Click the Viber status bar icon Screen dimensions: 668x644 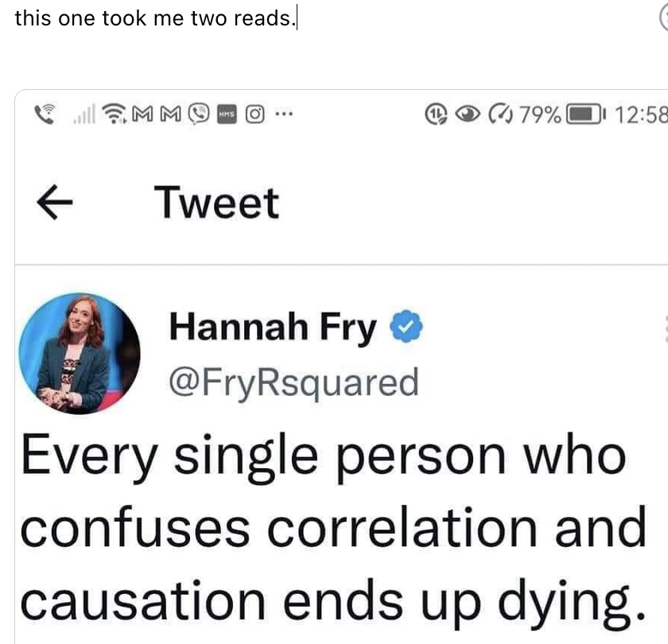[199, 114]
